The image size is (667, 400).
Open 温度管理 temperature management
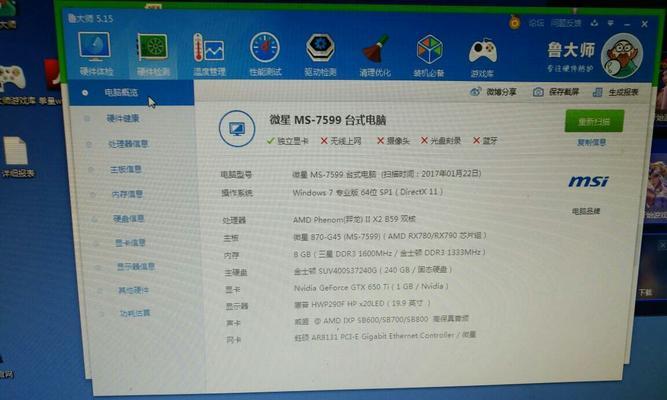(x=208, y=49)
